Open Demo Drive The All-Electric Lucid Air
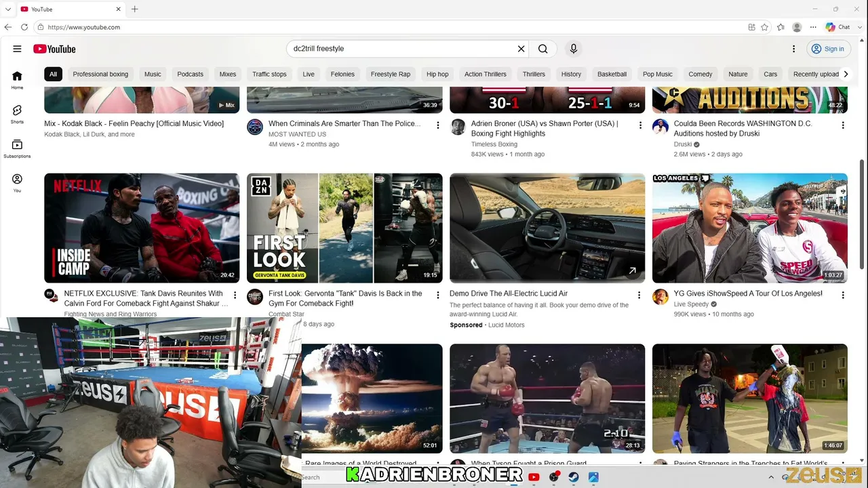Viewport: 868px width, 488px height. click(509, 293)
